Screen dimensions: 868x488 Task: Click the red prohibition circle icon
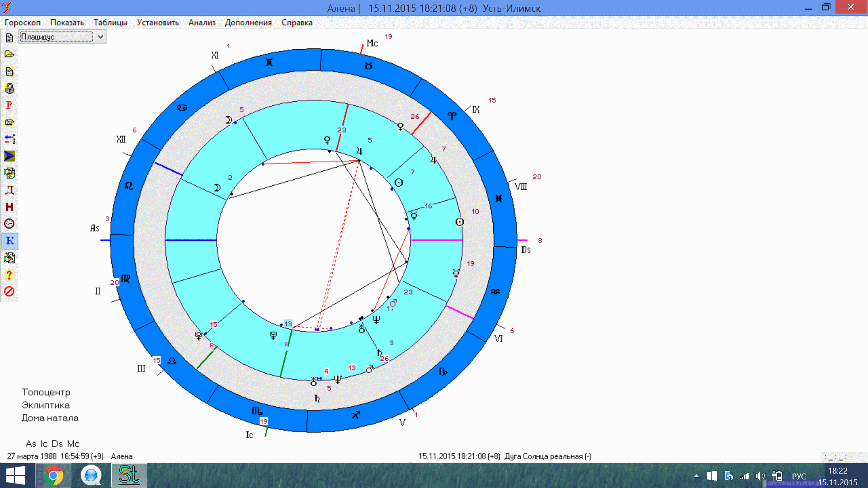pyautogui.click(x=9, y=291)
